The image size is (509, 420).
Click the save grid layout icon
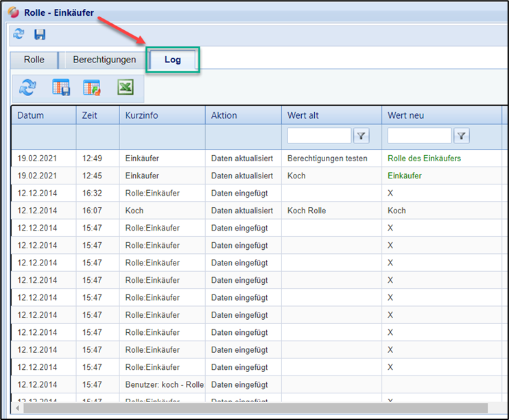(x=61, y=87)
